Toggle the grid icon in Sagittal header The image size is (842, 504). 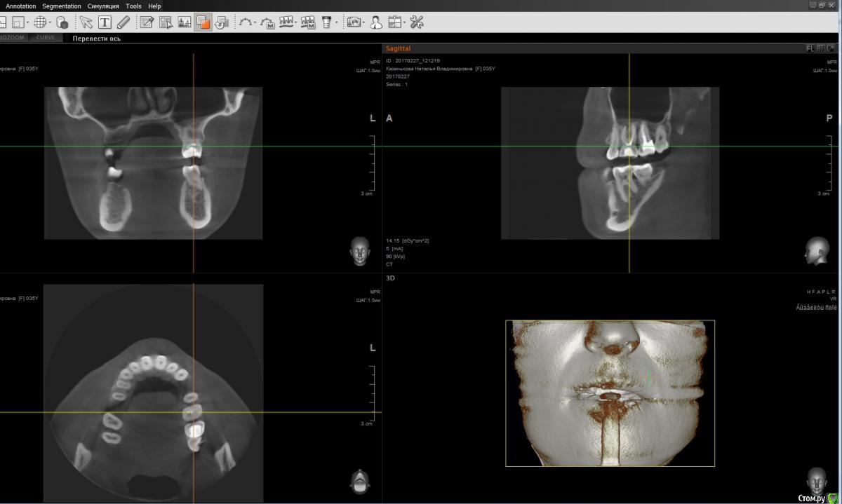tap(821, 48)
